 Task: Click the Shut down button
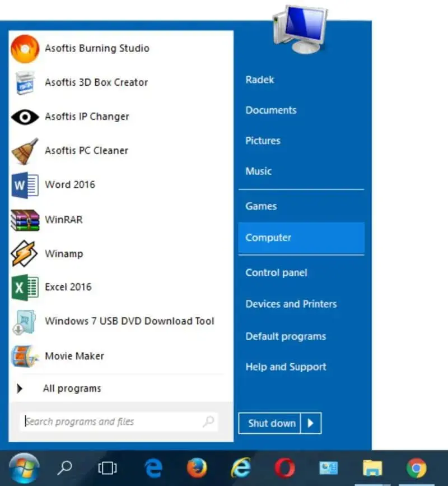pos(270,423)
